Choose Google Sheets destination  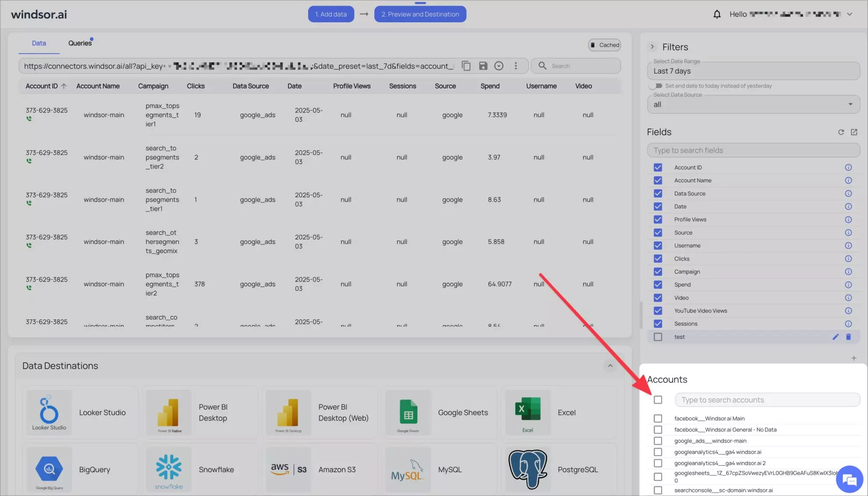(439, 412)
